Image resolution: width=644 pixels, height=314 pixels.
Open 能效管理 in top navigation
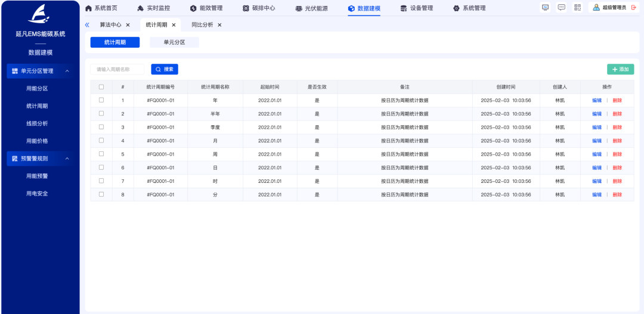pos(206,8)
